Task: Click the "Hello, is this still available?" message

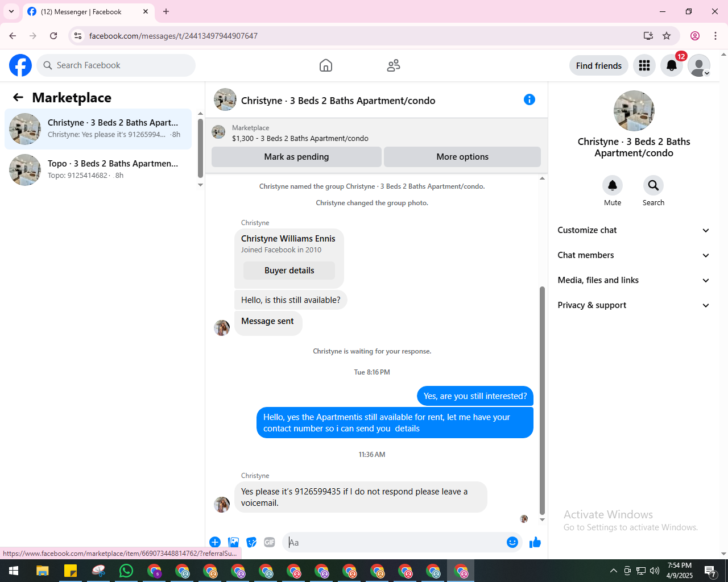Action: (291, 300)
